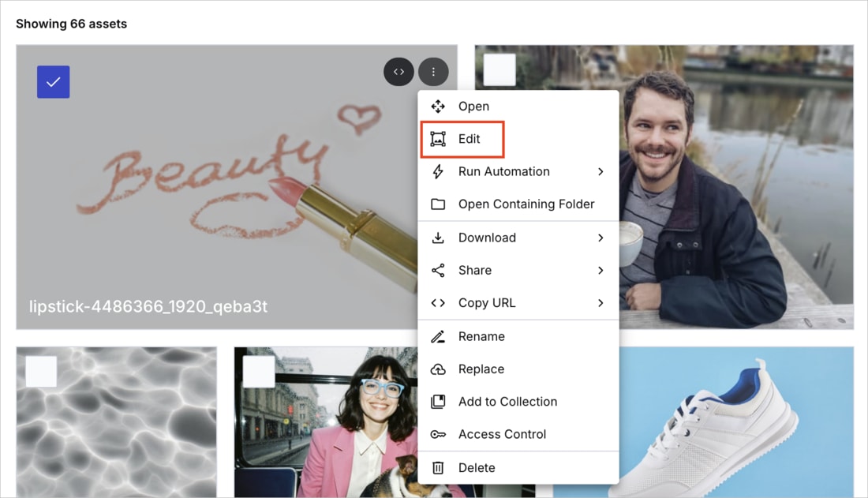Viewport: 868px width, 498px height.
Task: Click the lipstick-4486366_1920_qeba3t asset name
Action: coord(148,306)
